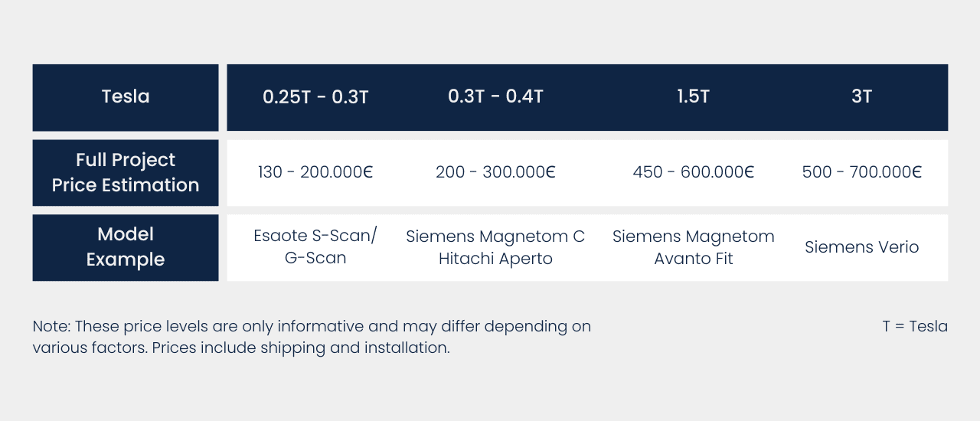Viewport: 980px width, 421px height.
Task: Click the note about informative price levels
Action: pos(312,326)
